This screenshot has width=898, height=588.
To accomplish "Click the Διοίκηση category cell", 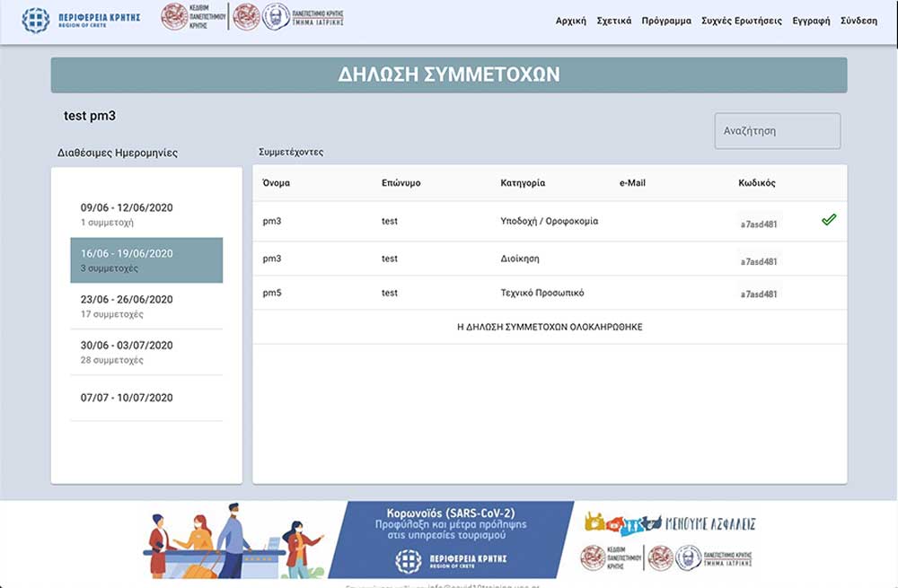I will pos(519,259).
